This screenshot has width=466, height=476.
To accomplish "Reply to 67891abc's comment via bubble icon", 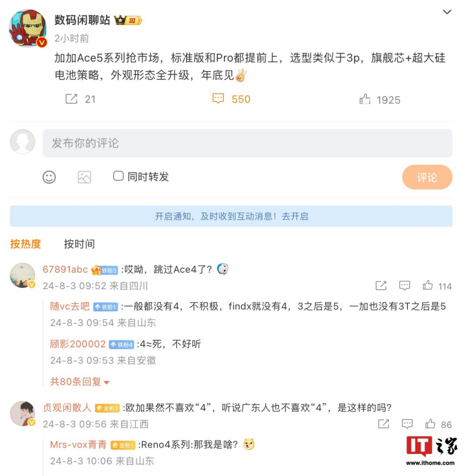I will pos(404,285).
